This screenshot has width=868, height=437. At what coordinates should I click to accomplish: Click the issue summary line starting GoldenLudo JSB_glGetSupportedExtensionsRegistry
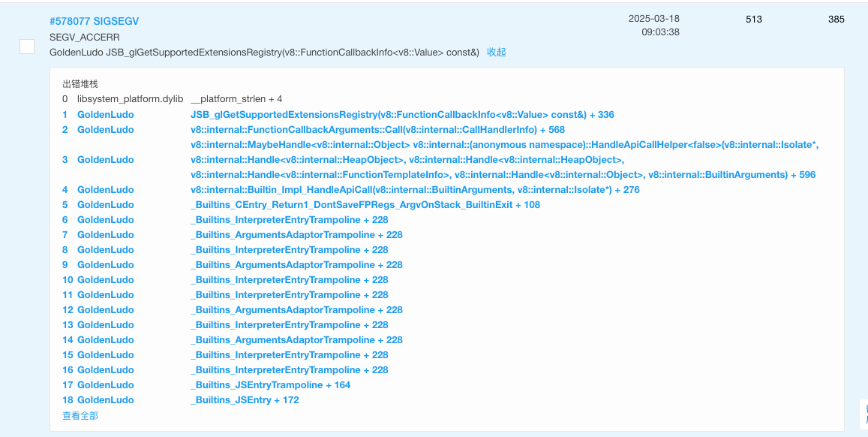pyautogui.click(x=265, y=52)
